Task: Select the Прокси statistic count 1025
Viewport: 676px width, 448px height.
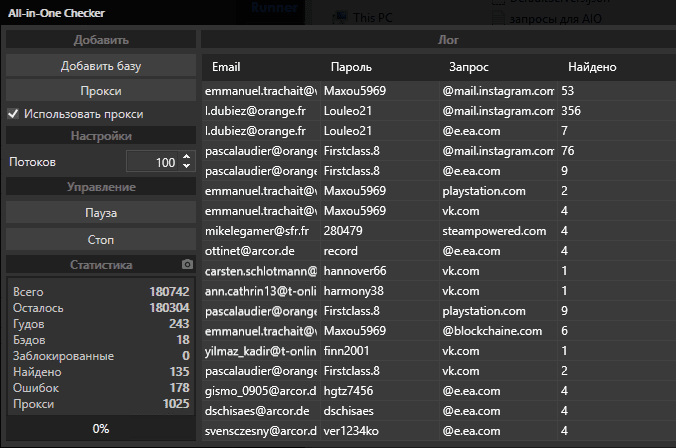Action: 176,404
